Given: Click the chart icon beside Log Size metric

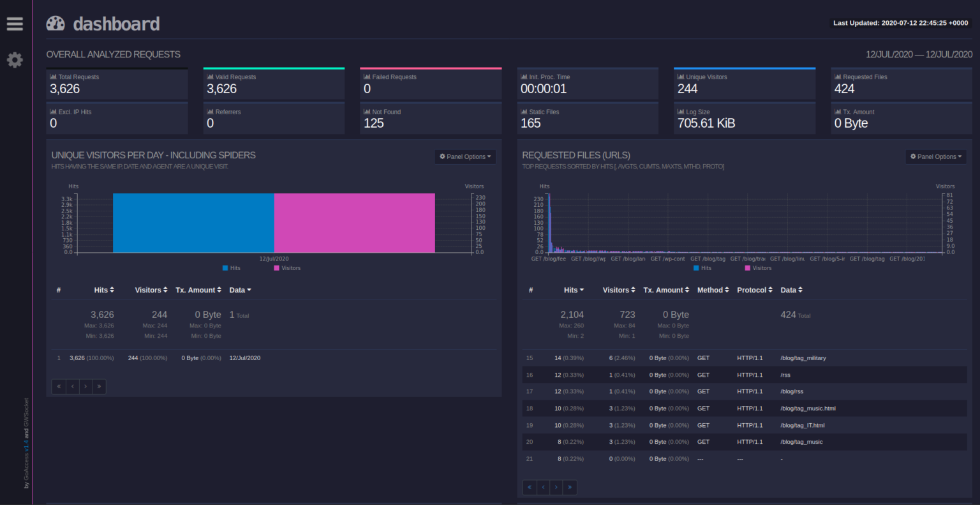Looking at the screenshot, I should coord(681,111).
